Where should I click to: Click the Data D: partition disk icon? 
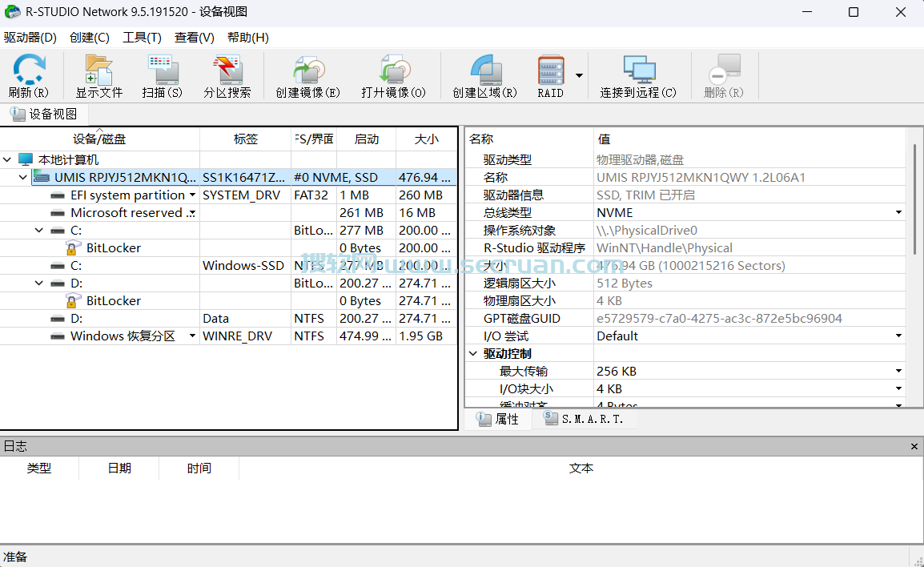[58, 319]
